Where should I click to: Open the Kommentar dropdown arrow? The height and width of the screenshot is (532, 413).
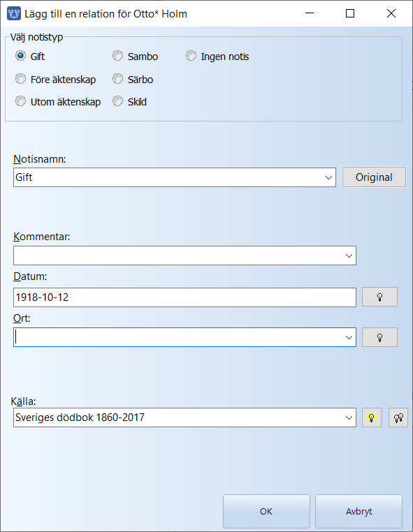click(349, 256)
